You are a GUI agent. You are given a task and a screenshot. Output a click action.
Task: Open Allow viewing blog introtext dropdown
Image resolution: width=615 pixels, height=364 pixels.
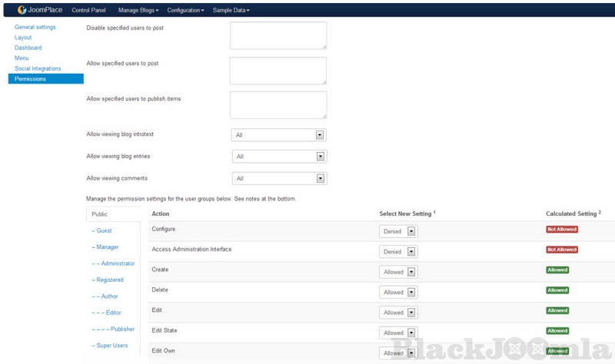click(279, 135)
